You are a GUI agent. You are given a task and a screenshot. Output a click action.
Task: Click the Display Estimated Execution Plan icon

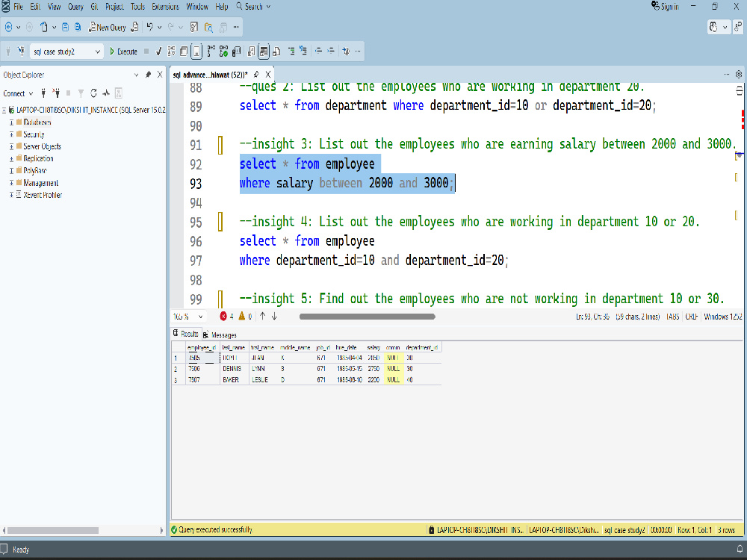(x=171, y=51)
